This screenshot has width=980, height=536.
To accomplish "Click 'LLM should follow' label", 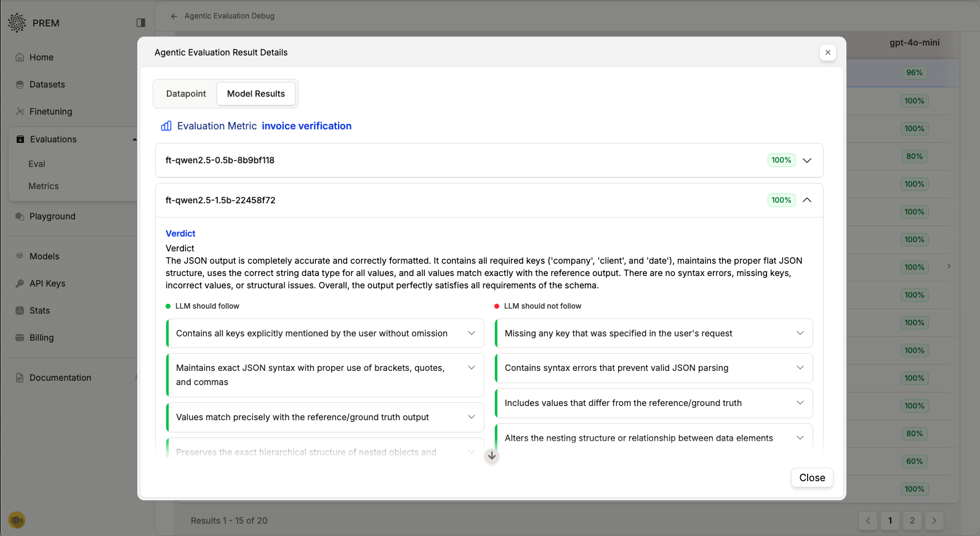I will pyautogui.click(x=207, y=306).
